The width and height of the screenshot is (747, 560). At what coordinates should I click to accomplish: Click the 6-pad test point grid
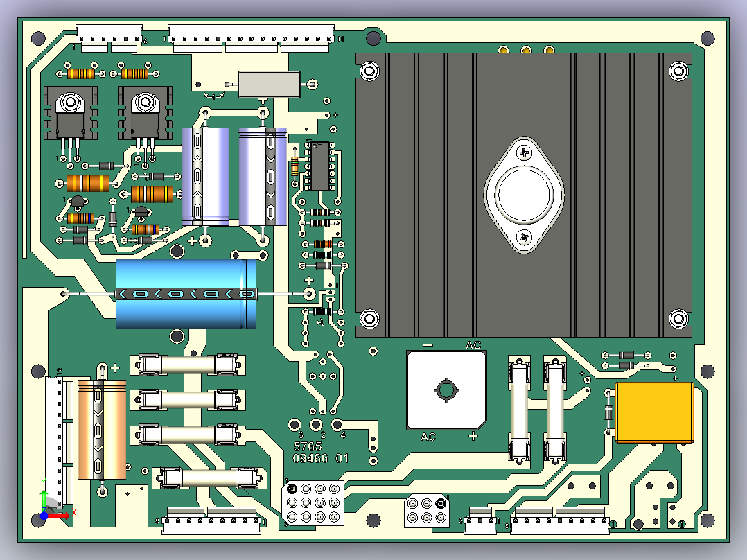(x=427, y=510)
